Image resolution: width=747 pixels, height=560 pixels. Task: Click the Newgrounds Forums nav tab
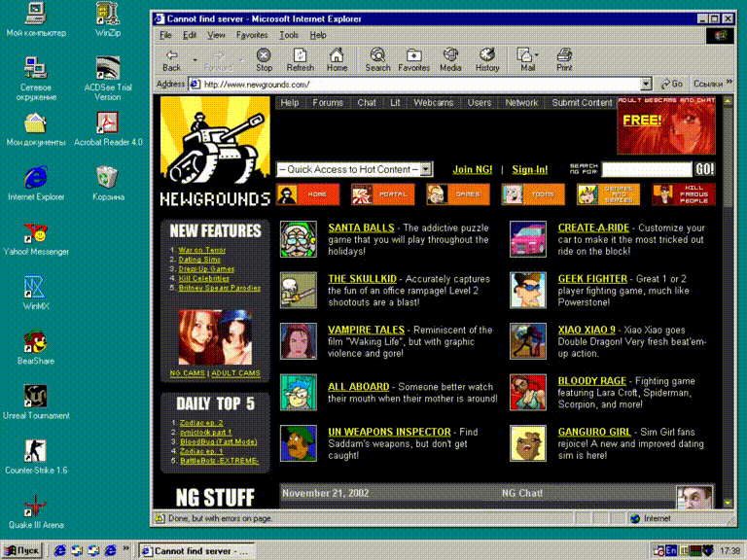pyautogui.click(x=328, y=102)
